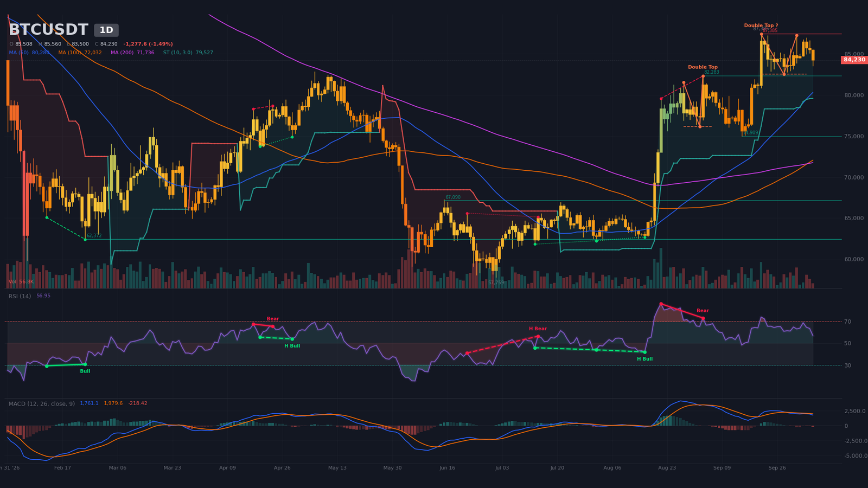Click the green Bull divergence label in RSI
The image size is (868, 488).
[85, 371]
